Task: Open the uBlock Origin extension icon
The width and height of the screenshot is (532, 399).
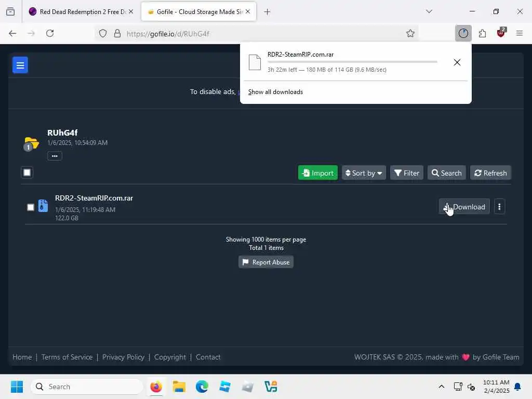Action: [x=501, y=33]
